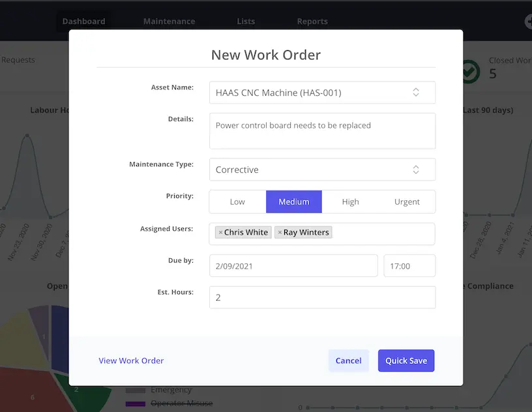The width and height of the screenshot is (532, 412).
Task: Click the Emergency legend entry
Action: click(171, 390)
